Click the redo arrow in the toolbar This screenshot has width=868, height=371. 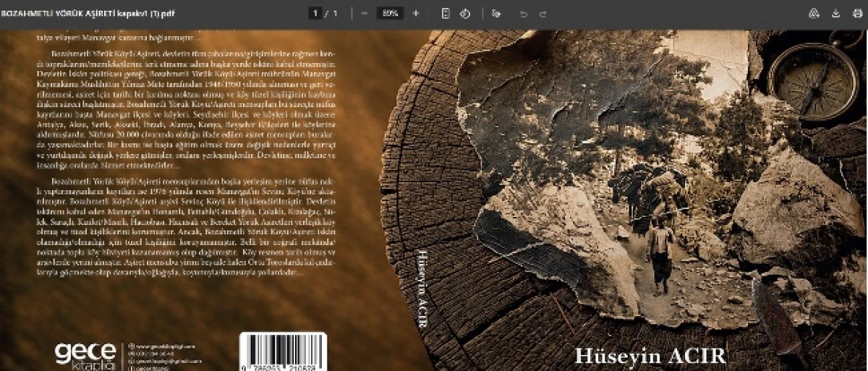[543, 13]
